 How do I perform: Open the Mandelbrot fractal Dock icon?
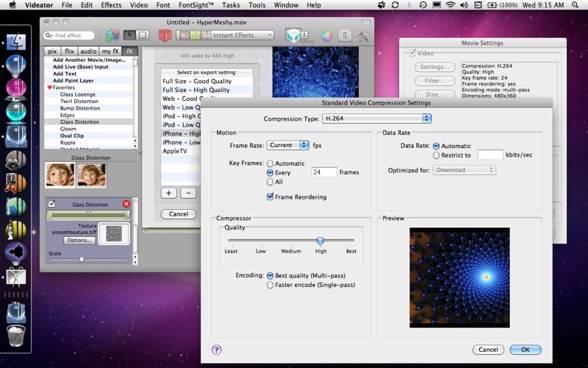coord(16,252)
